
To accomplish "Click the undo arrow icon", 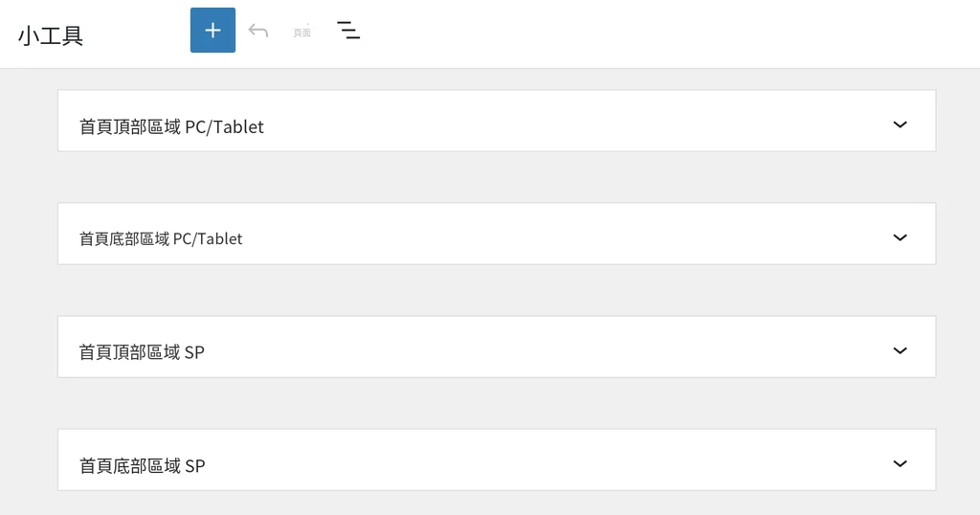I will coord(258,31).
